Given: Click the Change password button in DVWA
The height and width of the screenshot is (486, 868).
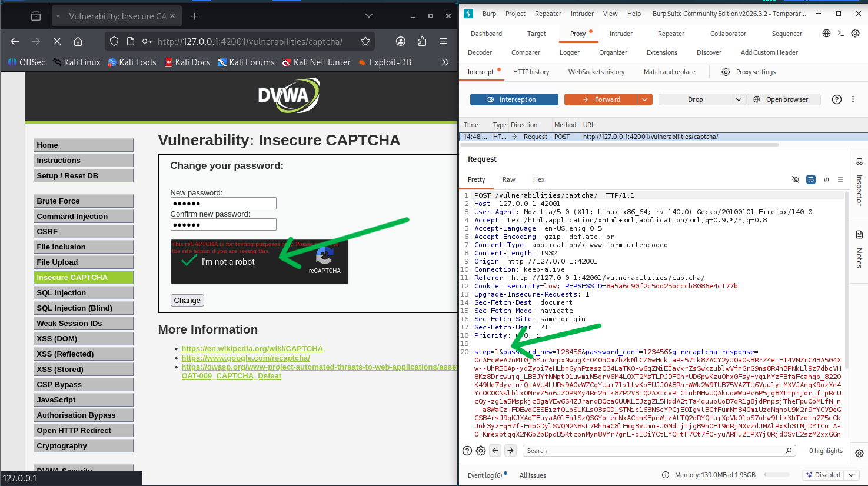Looking at the screenshot, I should tap(187, 300).
